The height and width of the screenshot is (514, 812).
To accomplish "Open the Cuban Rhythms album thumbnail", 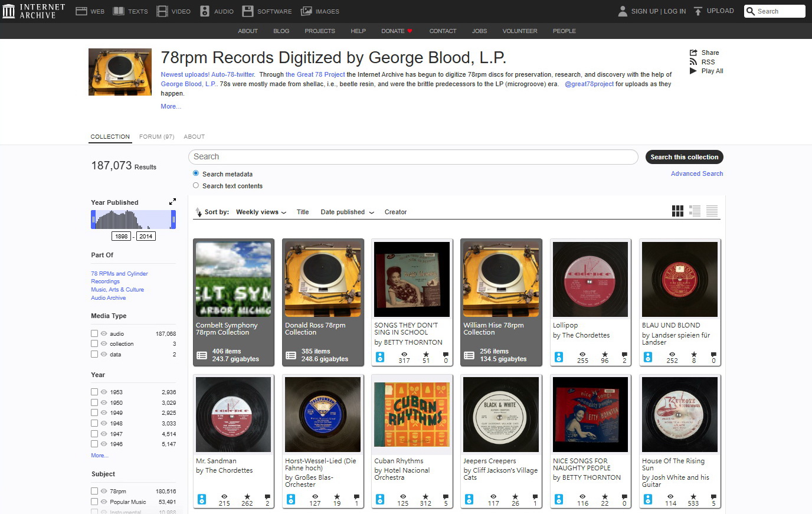I will tap(412, 415).
